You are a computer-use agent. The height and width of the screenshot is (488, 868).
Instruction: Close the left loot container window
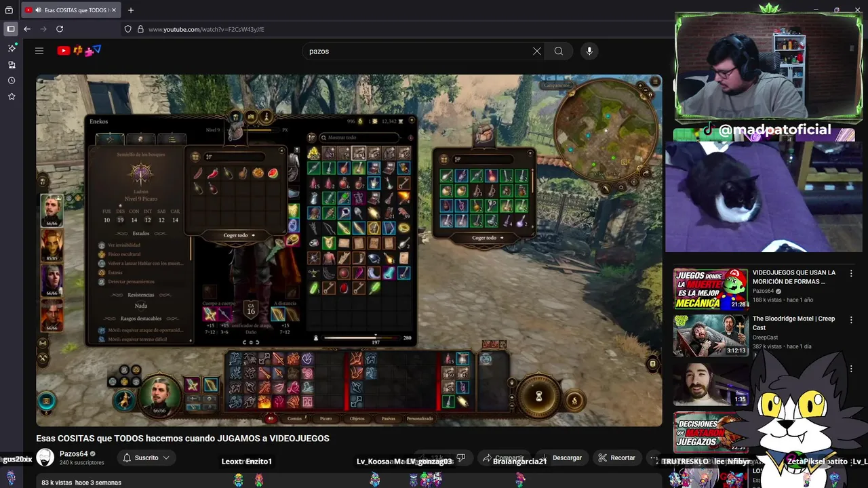(281, 151)
